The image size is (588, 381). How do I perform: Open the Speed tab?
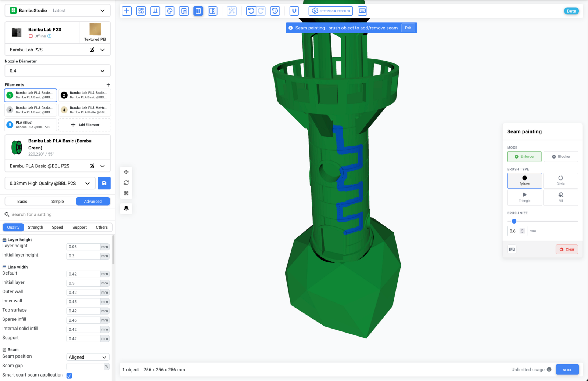coord(57,227)
